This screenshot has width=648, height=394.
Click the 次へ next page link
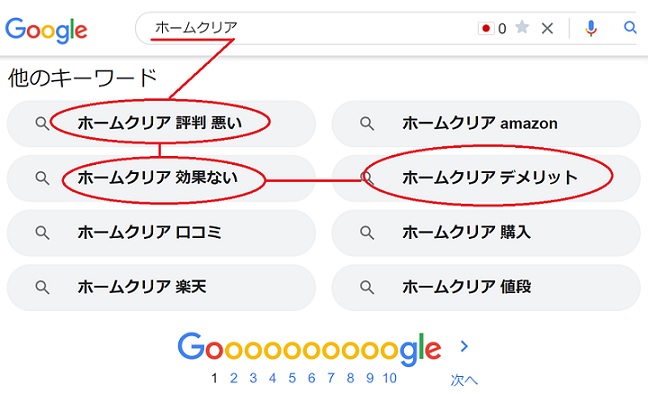coord(464,380)
